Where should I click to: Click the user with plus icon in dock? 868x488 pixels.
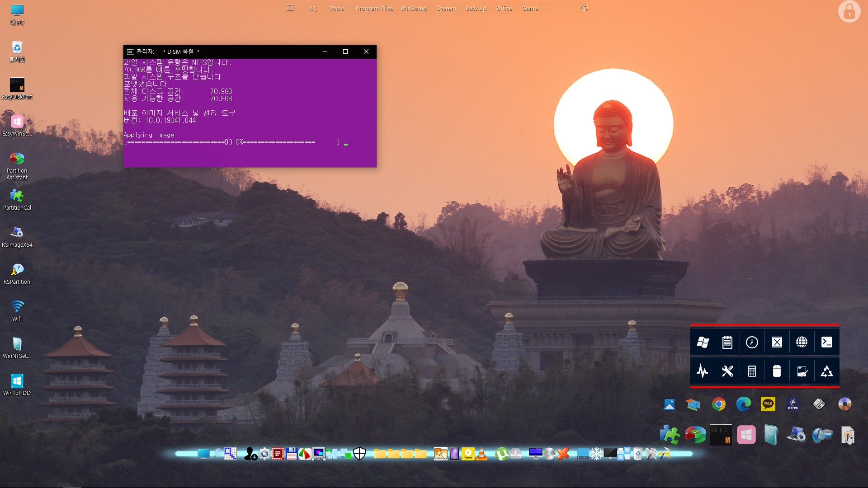250,454
